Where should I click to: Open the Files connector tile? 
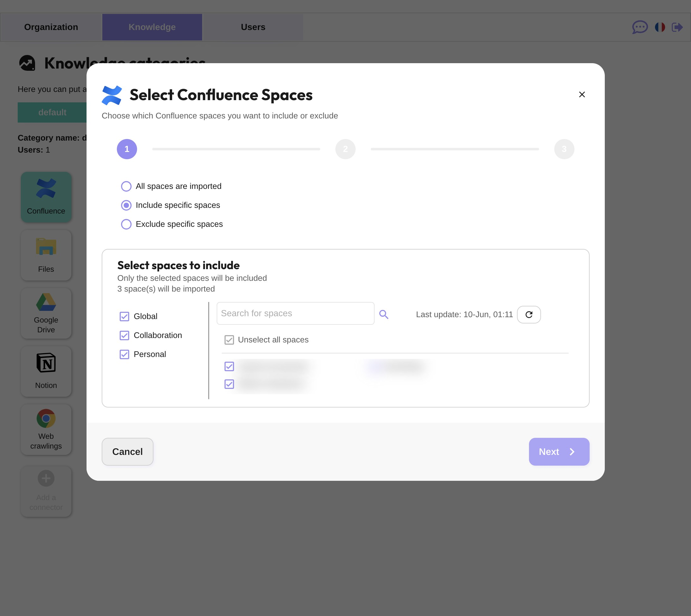pyautogui.click(x=46, y=255)
